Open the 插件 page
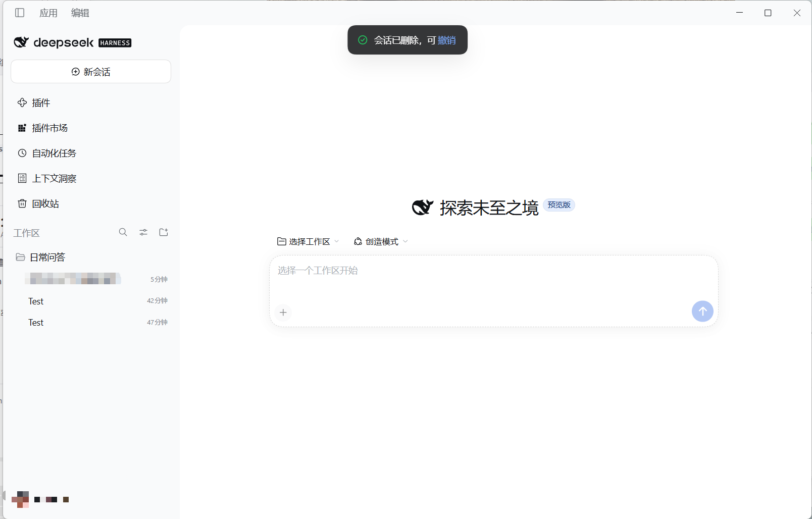The width and height of the screenshot is (812, 519). coord(91,103)
